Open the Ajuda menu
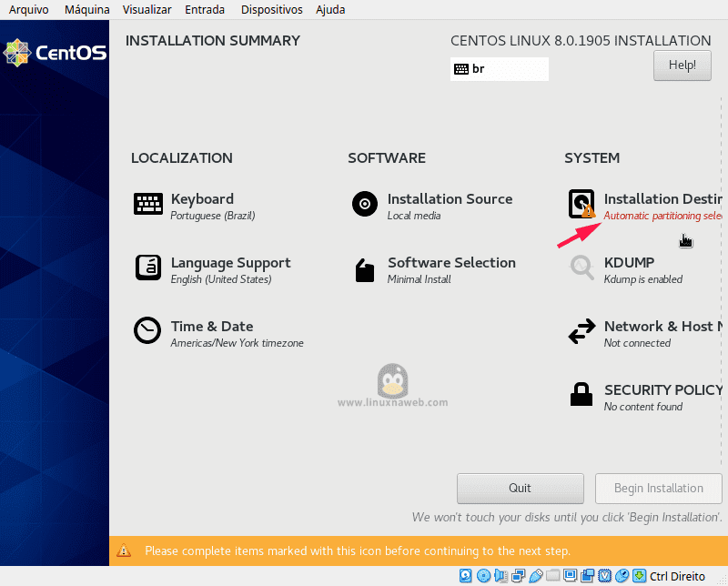The image size is (728, 586). click(x=330, y=10)
